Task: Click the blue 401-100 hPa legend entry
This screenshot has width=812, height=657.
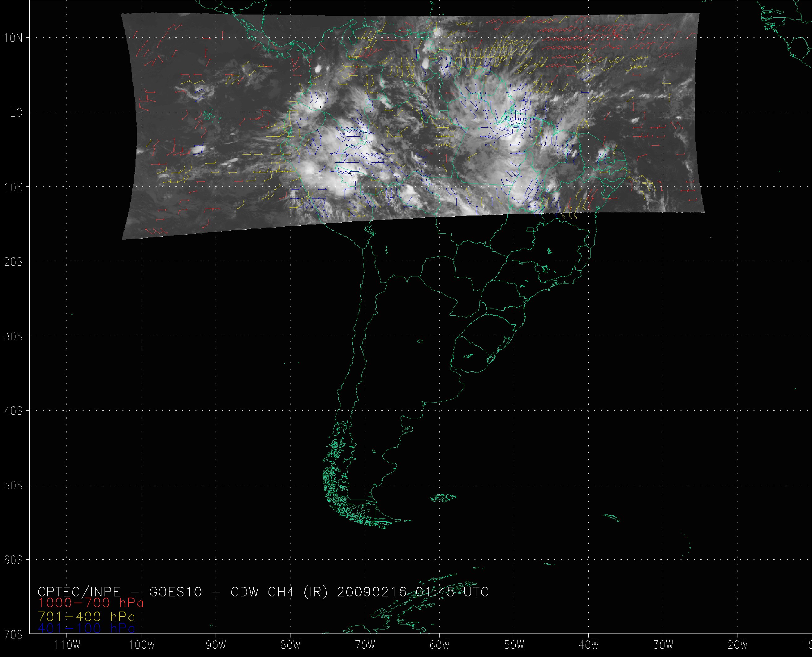Action: point(86,629)
